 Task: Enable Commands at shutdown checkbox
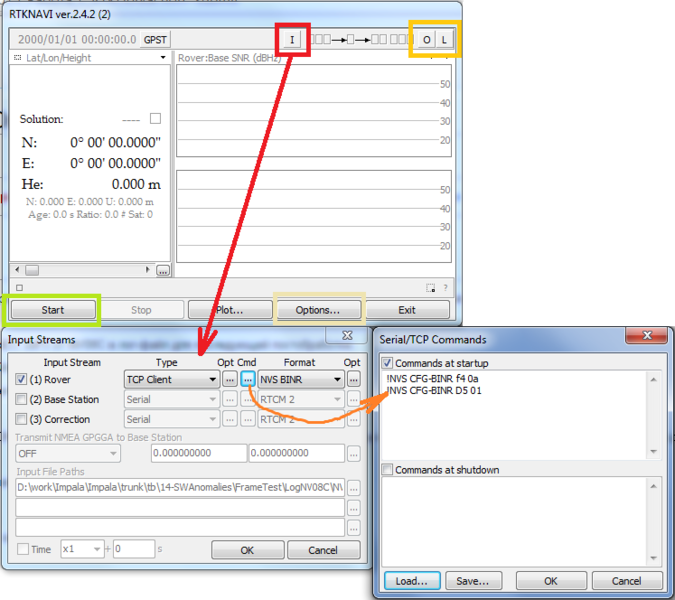[x=388, y=470]
